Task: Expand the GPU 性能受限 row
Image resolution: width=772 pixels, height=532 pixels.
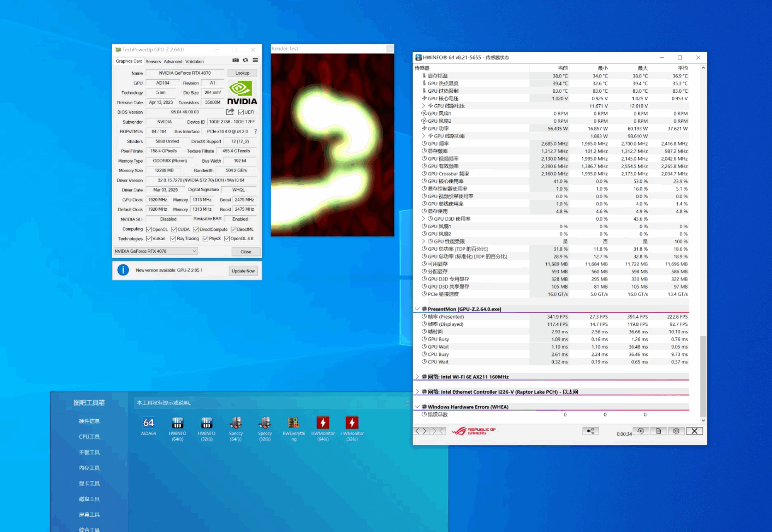Action: 423,241
